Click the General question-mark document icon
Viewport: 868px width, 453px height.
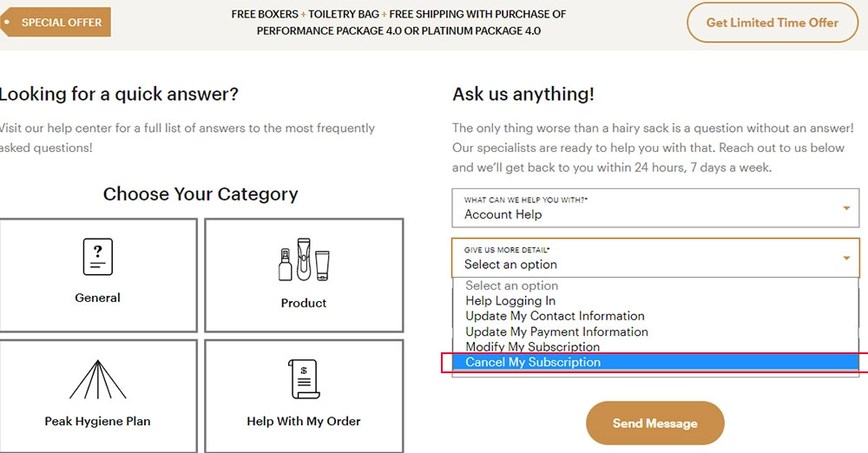(x=98, y=257)
